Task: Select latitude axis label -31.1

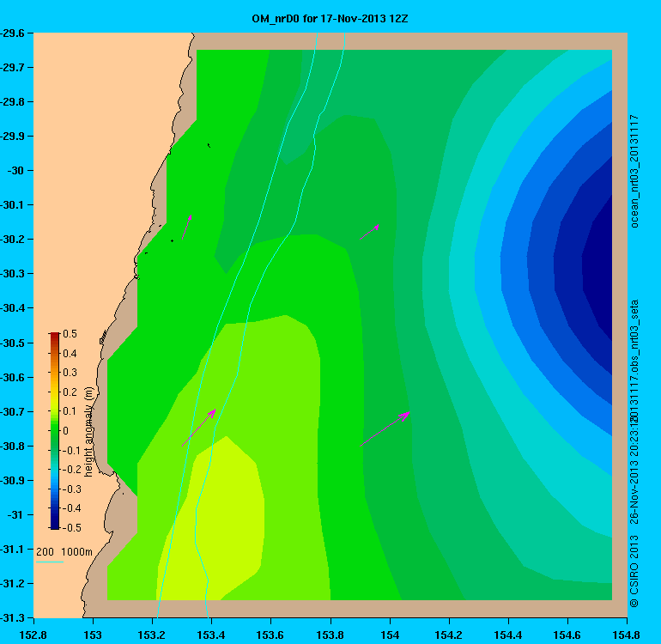Action: pos(12,549)
